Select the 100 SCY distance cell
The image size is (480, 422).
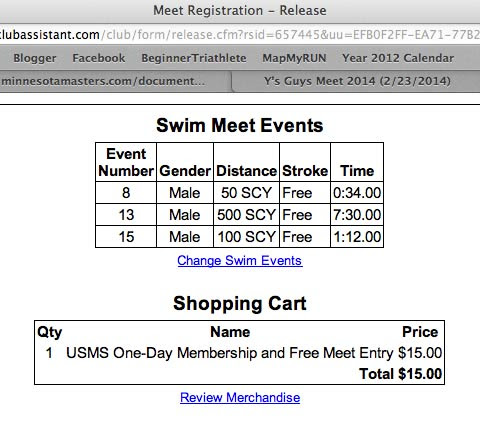pos(246,237)
